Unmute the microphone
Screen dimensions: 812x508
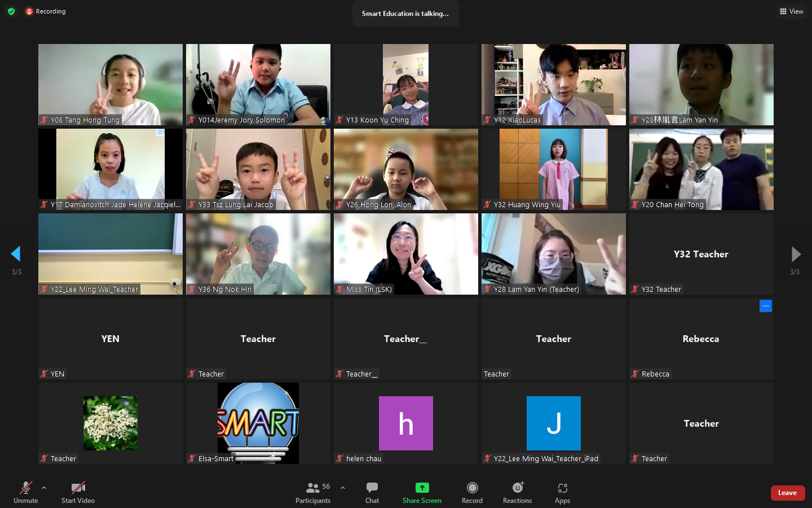pyautogui.click(x=25, y=492)
